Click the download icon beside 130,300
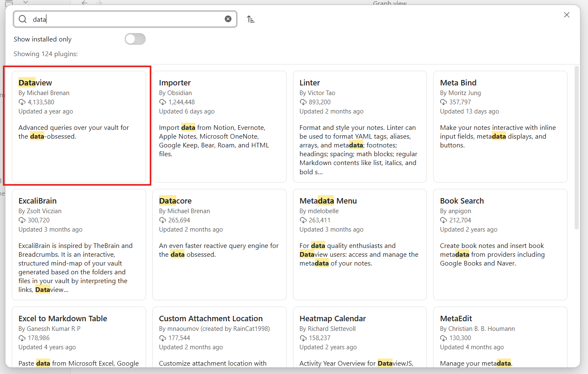 click(x=444, y=338)
